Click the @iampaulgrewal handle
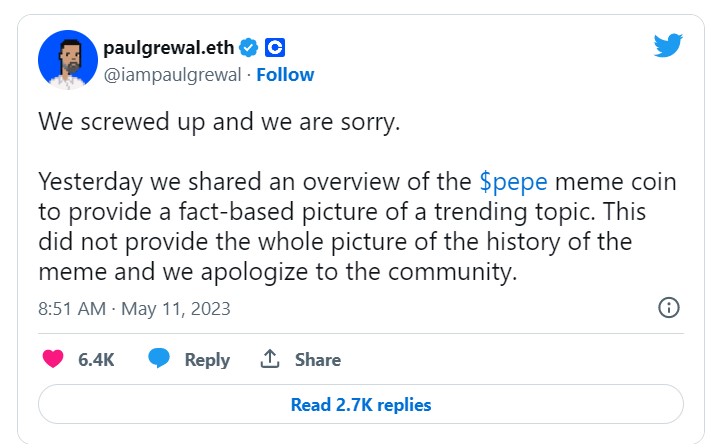The image size is (711, 448). pyautogui.click(x=172, y=74)
